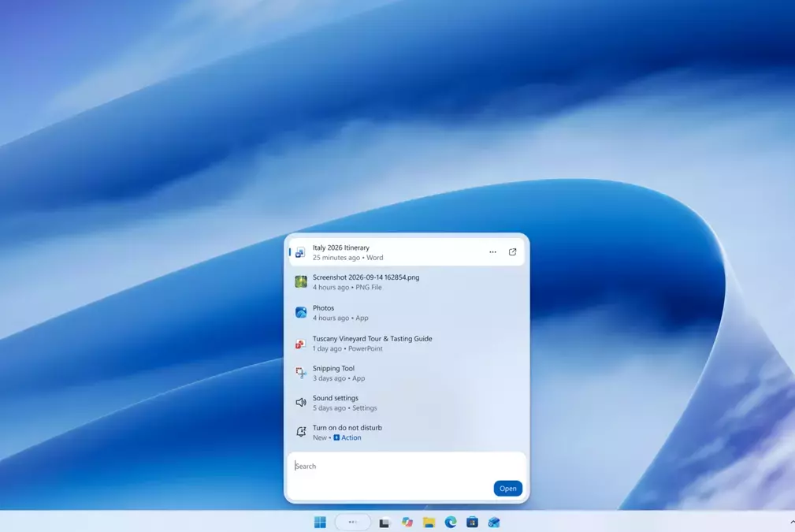Launch Copilot from the taskbar

pyautogui.click(x=407, y=522)
